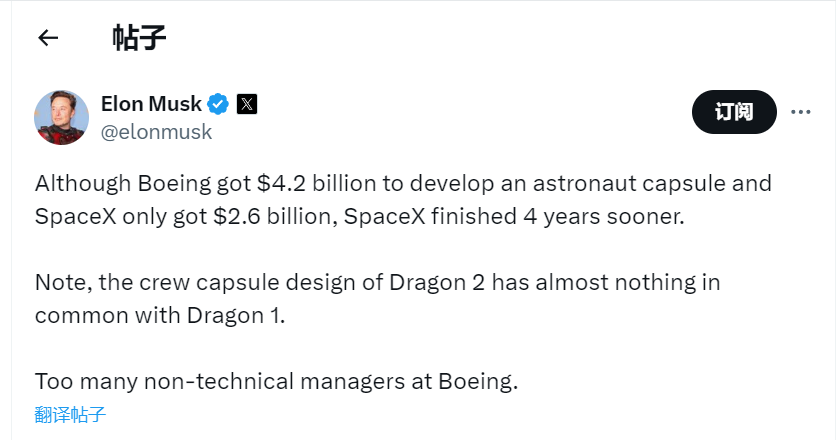Click the 翻译帖子 translate link
836x440 pixels.
(70, 413)
